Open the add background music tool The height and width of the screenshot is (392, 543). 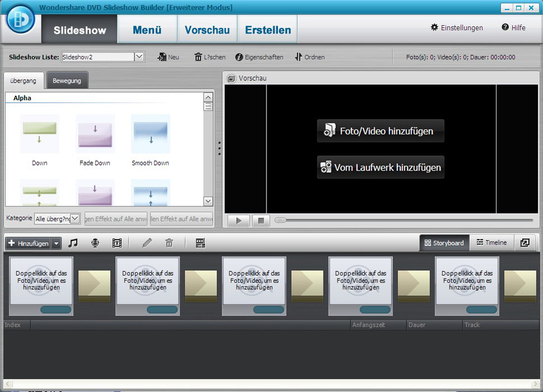[73, 243]
